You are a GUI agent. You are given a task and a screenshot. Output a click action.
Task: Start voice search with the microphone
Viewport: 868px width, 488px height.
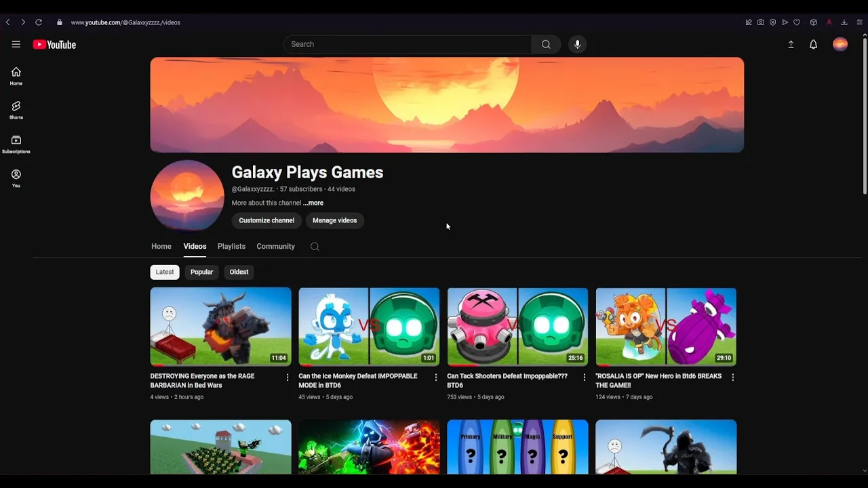click(577, 44)
